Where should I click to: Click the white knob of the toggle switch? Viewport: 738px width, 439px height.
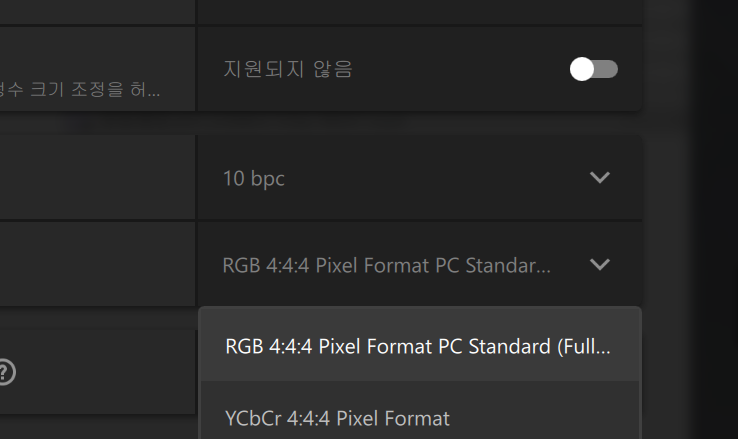point(582,69)
